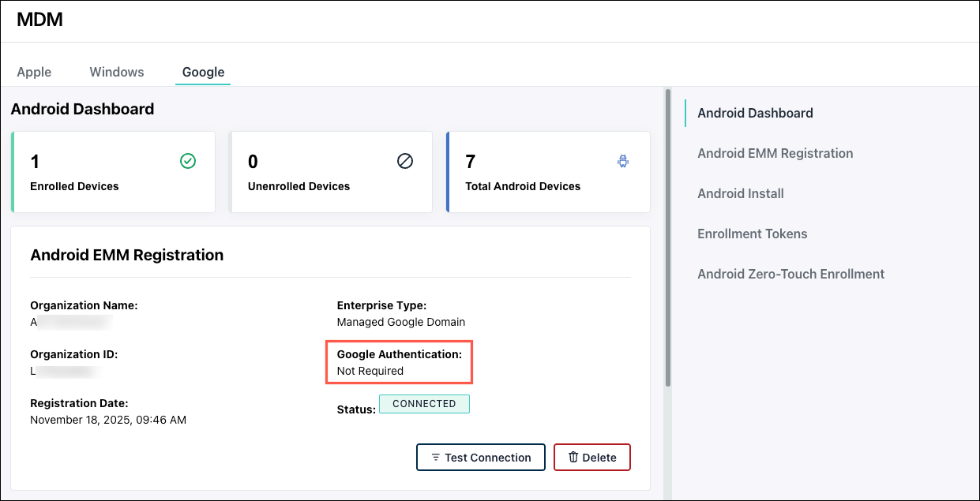This screenshot has width=980, height=501.
Task: Go to Android Dashboard in side navigation
Action: click(x=755, y=113)
